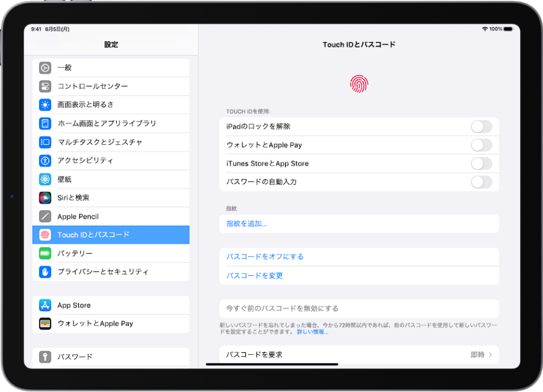Turn on ウォレットとApple Pay toggle
This screenshot has height=392, width=543.
click(x=481, y=144)
